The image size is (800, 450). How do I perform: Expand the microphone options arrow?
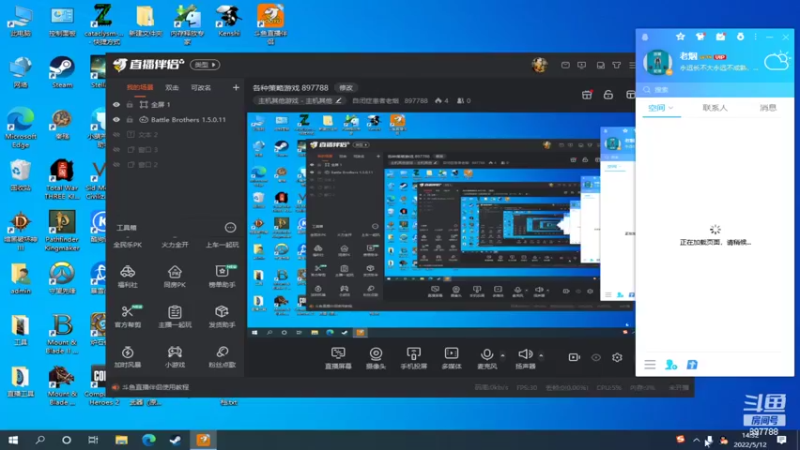tap(503, 356)
